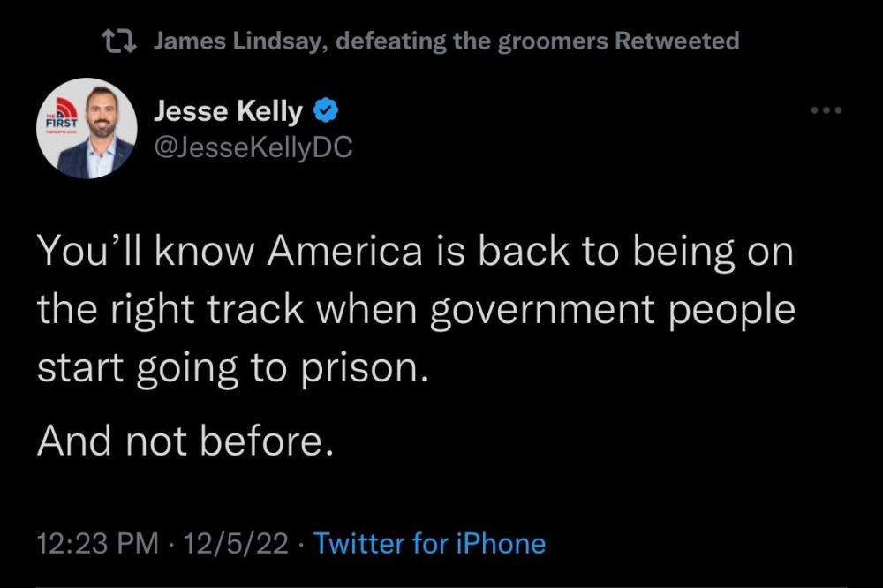Open James Lindsay's name in retweet line
The image size is (883, 588).
click(x=238, y=41)
